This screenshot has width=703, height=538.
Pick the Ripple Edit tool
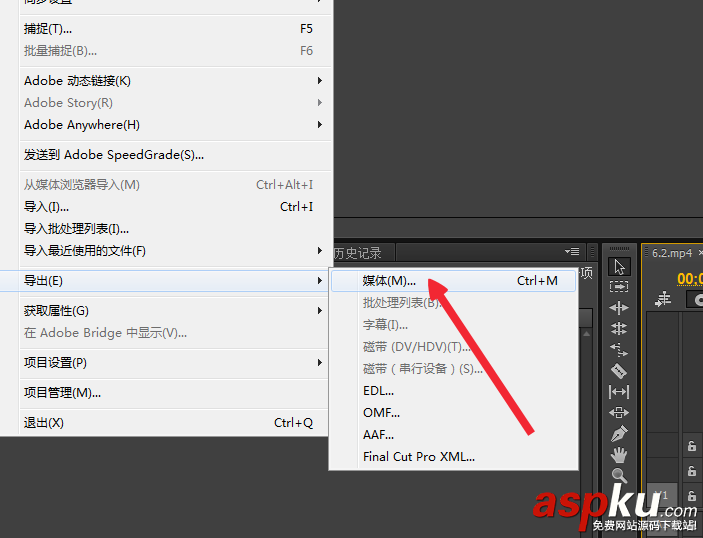(619, 308)
